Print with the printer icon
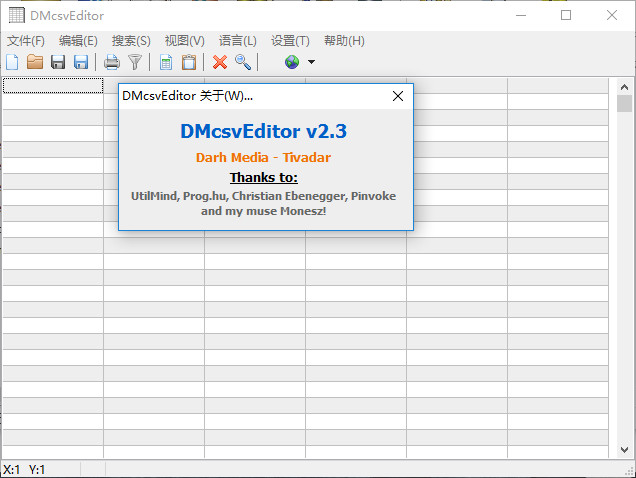Viewport: 636px width, 478px height. tap(112, 62)
